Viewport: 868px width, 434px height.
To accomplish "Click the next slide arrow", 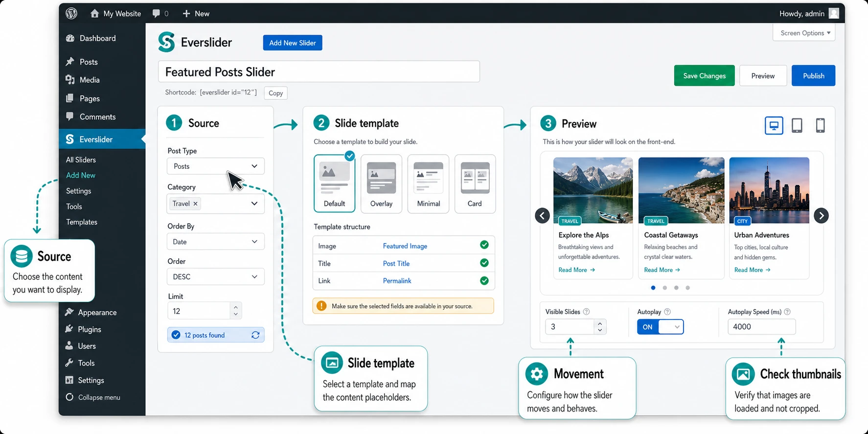I will 821,215.
